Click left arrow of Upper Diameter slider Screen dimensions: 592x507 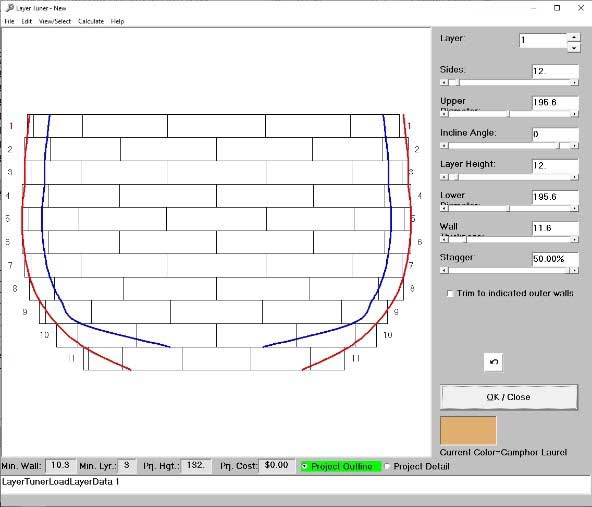tap(444, 114)
